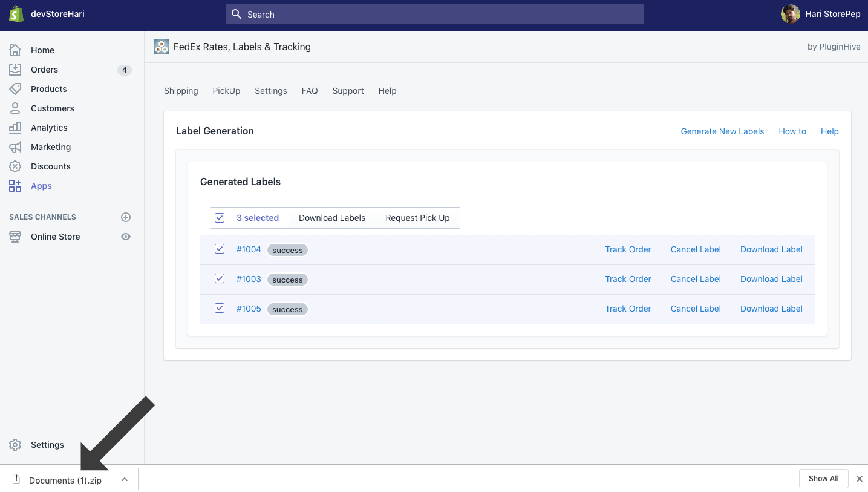
Task: Open the FAQ tab
Action: (310, 91)
